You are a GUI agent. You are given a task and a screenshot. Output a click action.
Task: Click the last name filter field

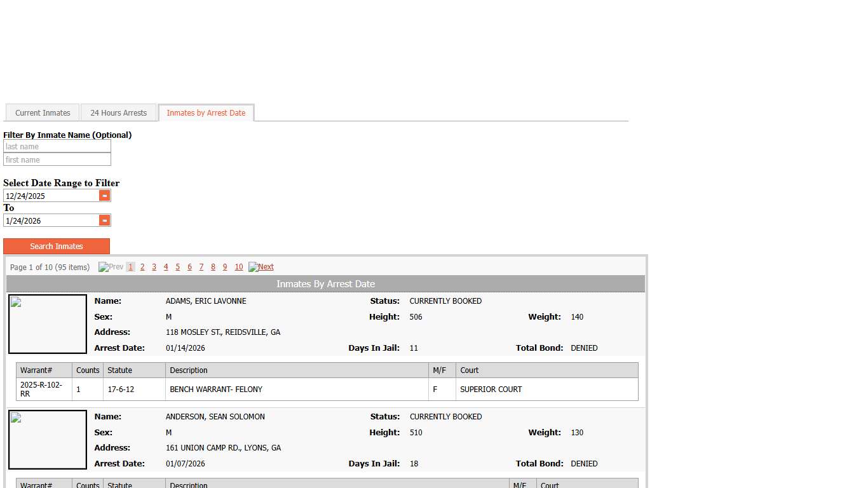coord(57,146)
